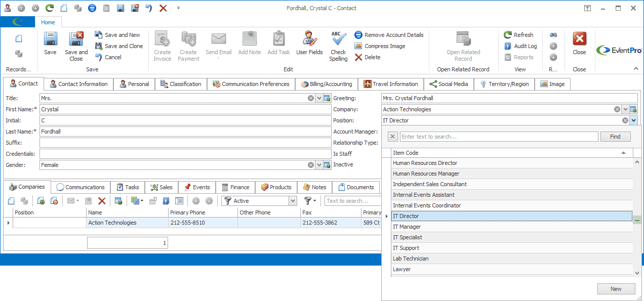The width and height of the screenshot is (644, 301).
Task: Click the Save icon in the ribbon
Action: point(50,44)
